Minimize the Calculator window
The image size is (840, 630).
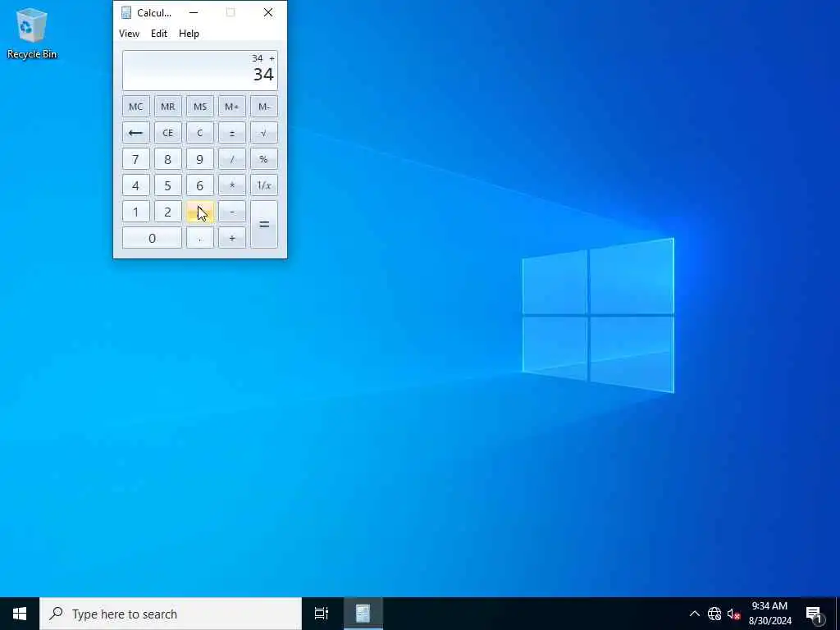(x=194, y=12)
